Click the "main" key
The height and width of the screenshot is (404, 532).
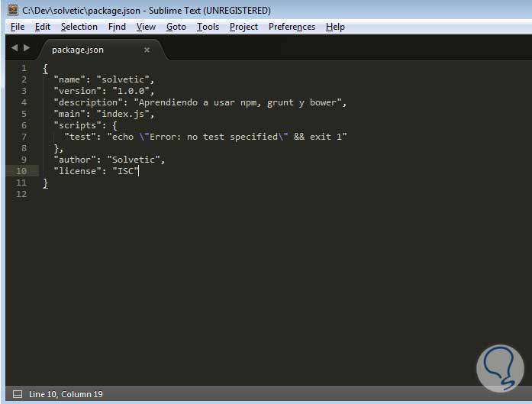[x=69, y=114]
